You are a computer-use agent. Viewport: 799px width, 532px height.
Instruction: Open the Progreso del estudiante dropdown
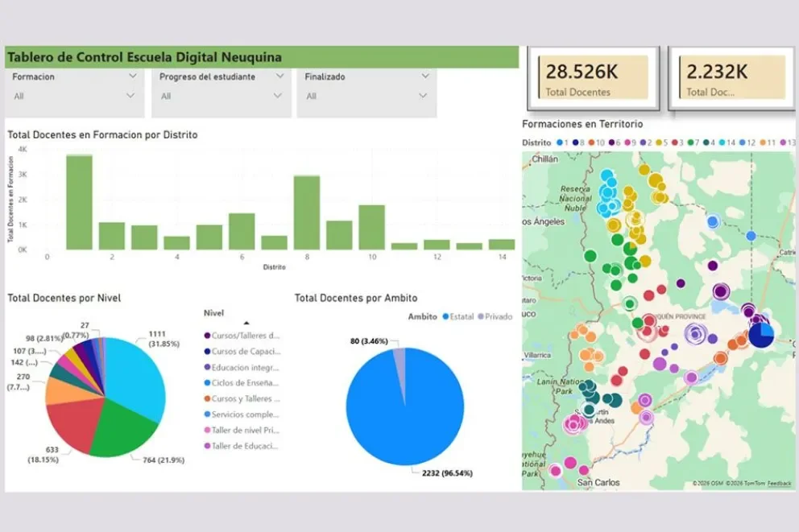point(221,96)
